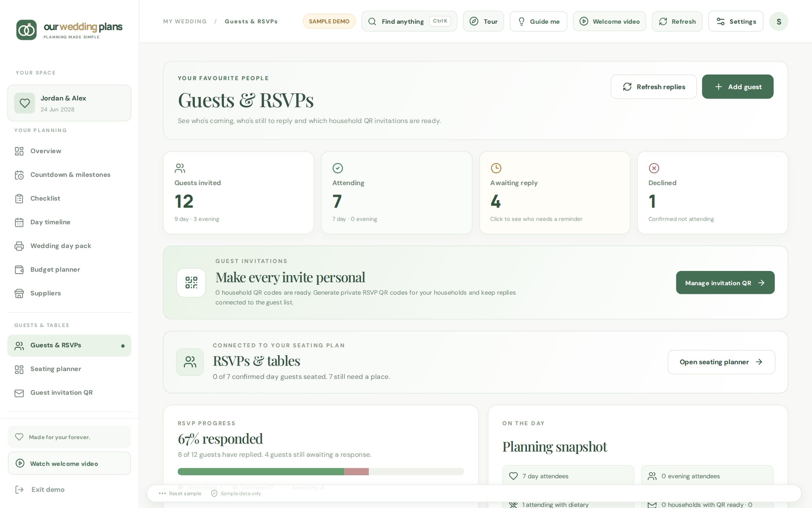
Task: Click the Sample Demo badge
Action: coord(329,21)
